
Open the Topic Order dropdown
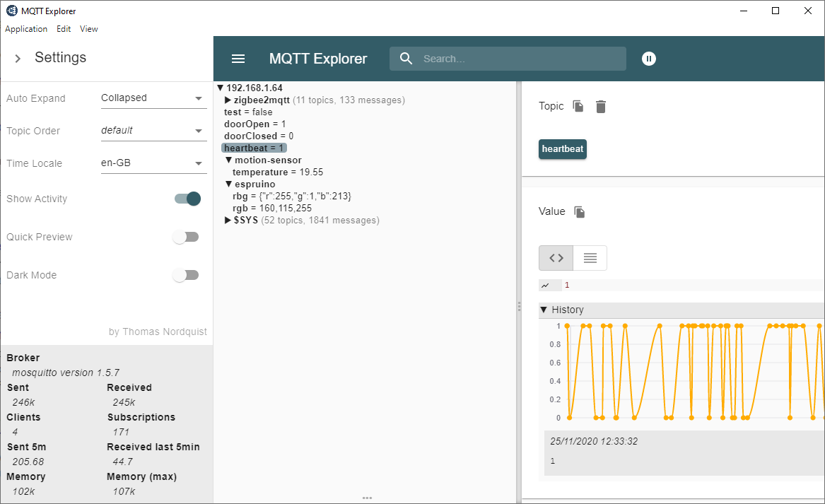[x=153, y=131]
